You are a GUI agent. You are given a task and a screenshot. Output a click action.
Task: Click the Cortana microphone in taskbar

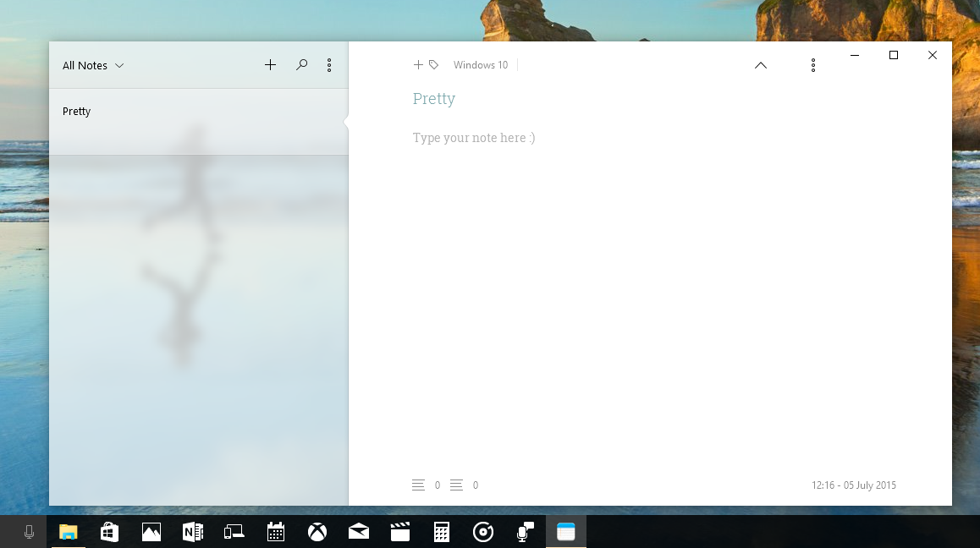coord(29,532)
